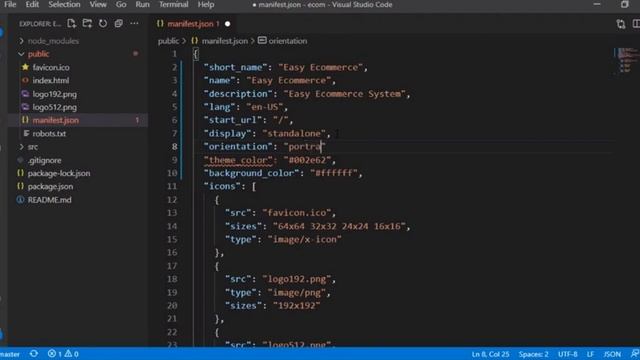This screenshot has height=360, width=640.
Task: Open the Go menu
Action: point(121,4)
